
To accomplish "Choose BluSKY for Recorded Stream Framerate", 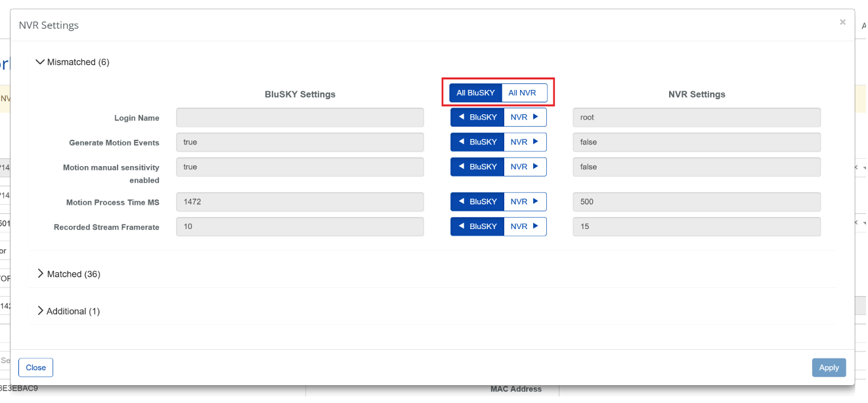I will point(477,226).
